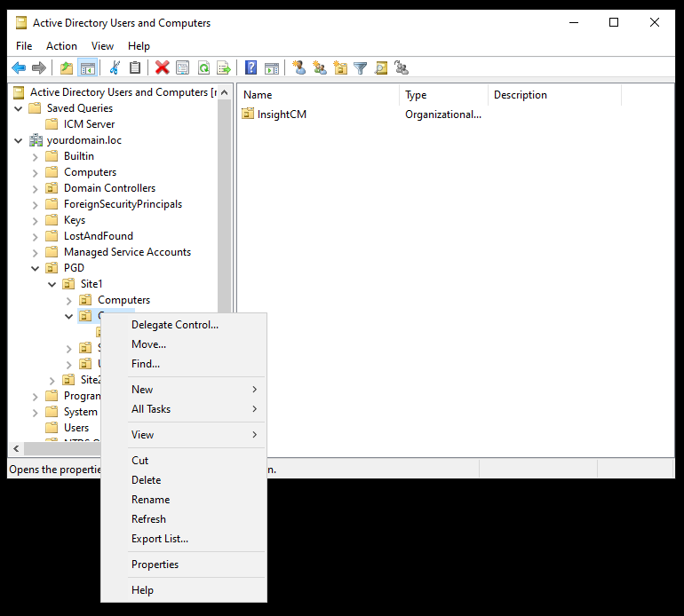Toggle Show/Hide Action Pane toolbar icon
This screenshot has width=684, height=616.
[x=271, y=68]
